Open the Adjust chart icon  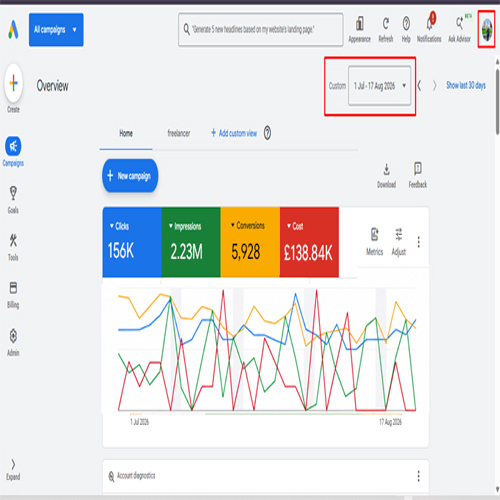point(399,242)
